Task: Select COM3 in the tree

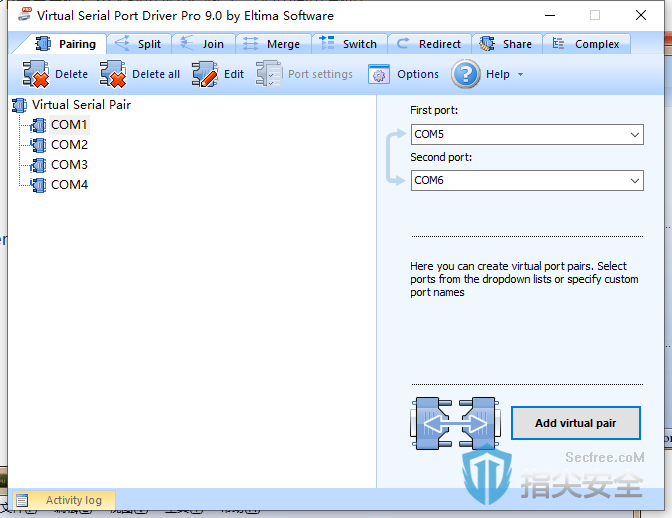Action: 69,165
